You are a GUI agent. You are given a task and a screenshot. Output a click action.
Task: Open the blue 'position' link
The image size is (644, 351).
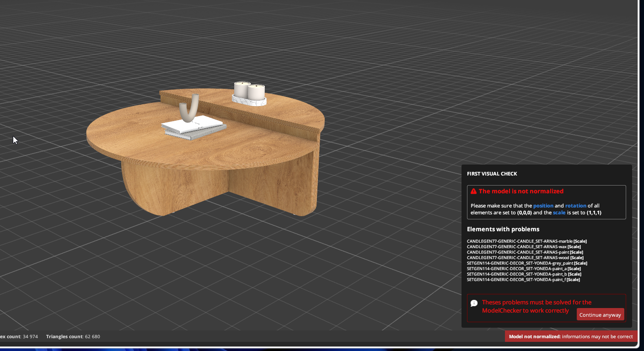tap(543, 206)
